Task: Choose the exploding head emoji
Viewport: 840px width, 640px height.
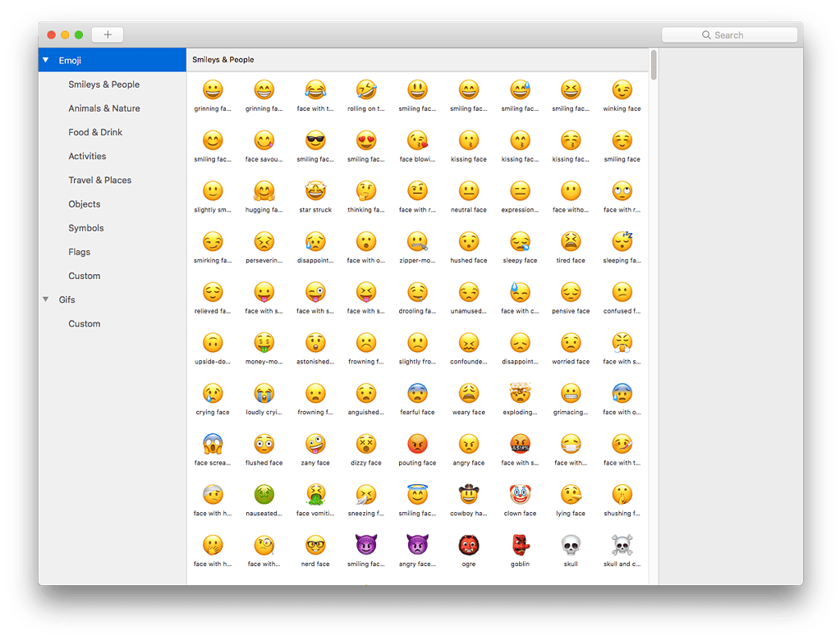Action: [520, 393]
